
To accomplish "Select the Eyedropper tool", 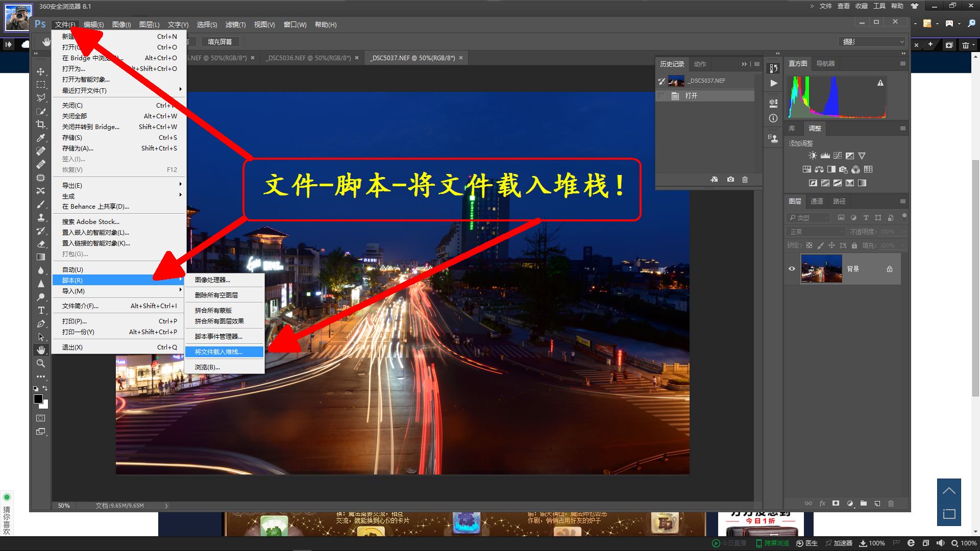I will click(41, 138).
